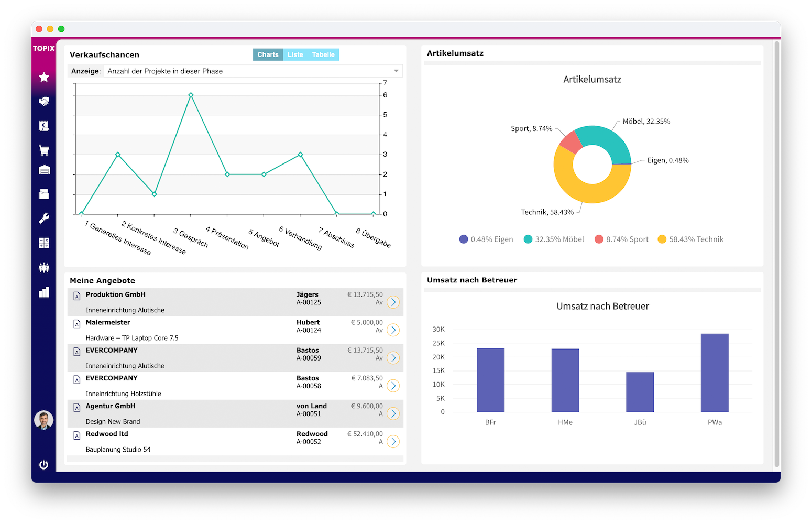
Task: Click the Umsatz nach Betreuer panel header
Action: click(472, 280)
